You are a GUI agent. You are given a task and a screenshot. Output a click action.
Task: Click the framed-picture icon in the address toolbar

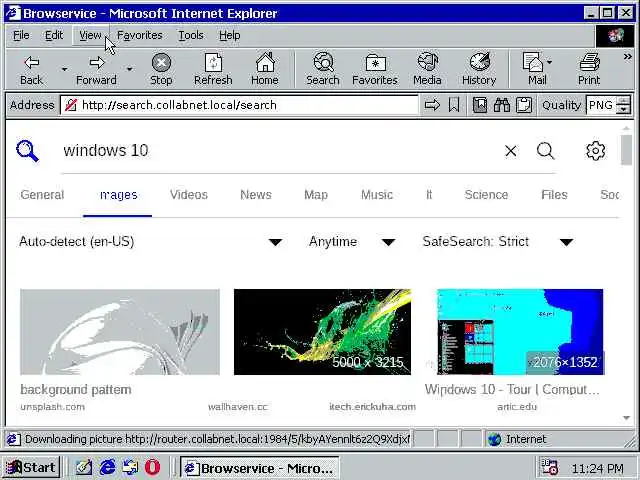click(480, 105)
